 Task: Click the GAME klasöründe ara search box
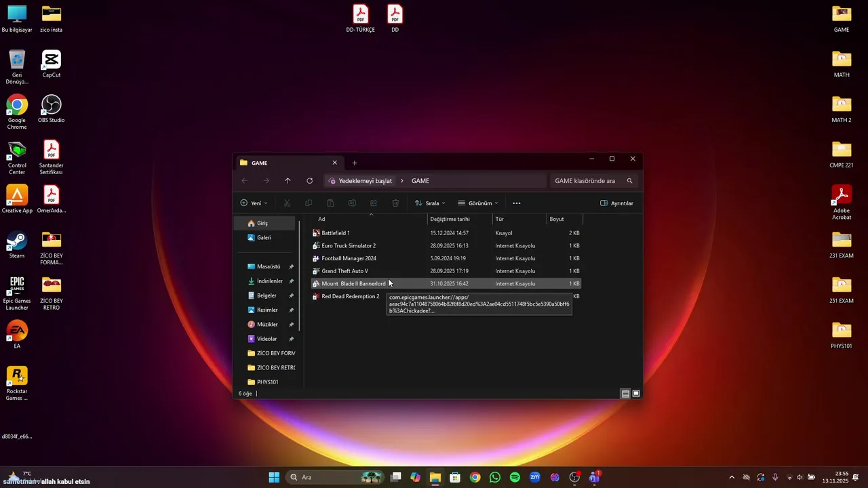[594, 181]
